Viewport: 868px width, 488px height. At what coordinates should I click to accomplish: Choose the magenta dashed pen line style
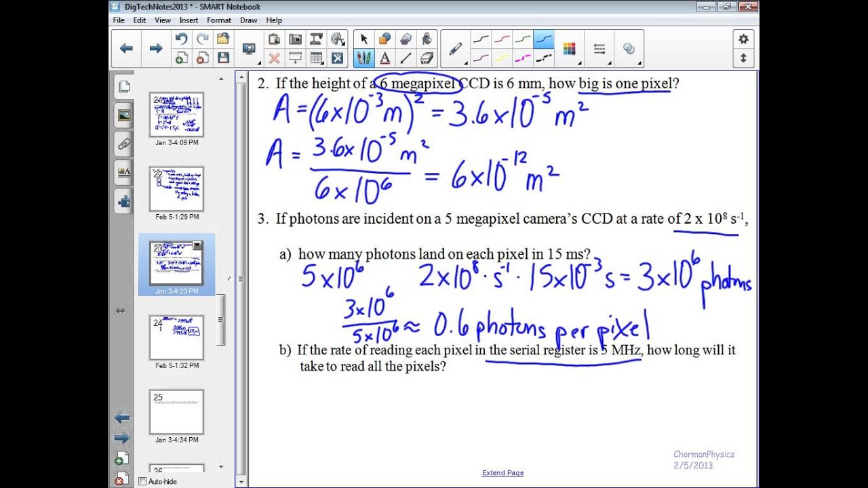click(x=522, y=58)
